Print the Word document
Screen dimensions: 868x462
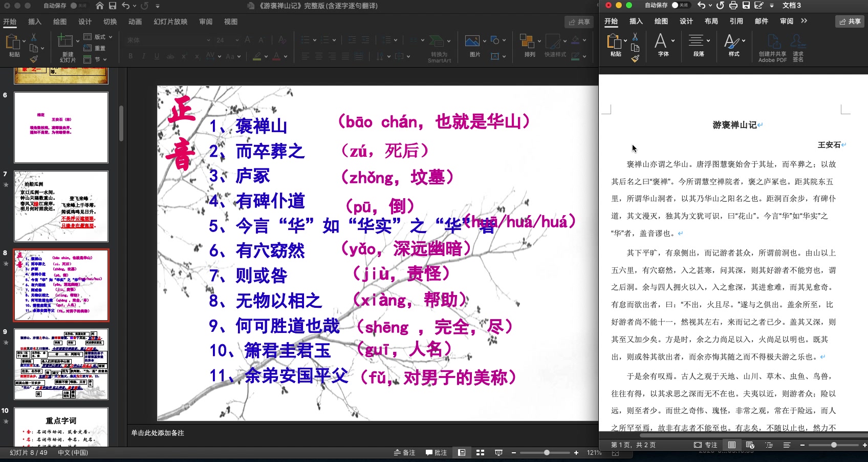tap(733, 5)
